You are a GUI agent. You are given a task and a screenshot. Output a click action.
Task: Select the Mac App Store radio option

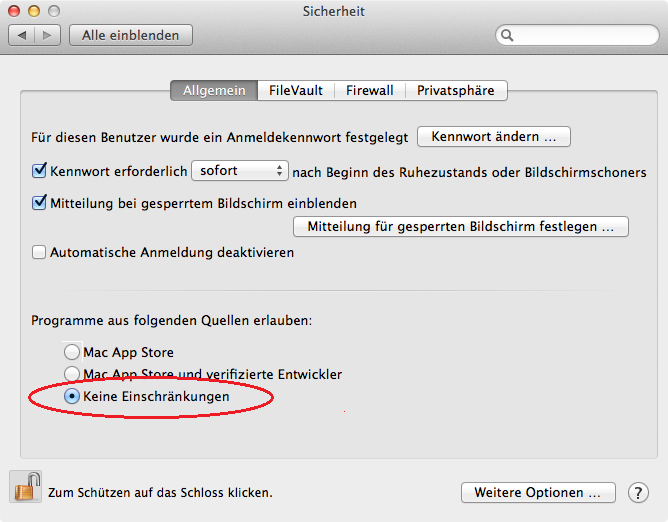(x=71, y=352)
